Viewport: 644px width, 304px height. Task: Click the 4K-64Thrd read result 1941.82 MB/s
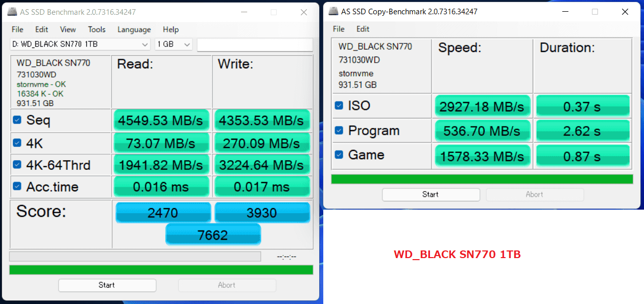[x=161, y=165]
